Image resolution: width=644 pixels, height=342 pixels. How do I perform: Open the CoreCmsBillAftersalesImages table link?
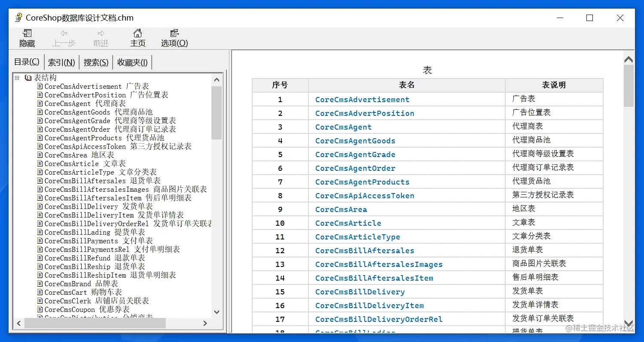[x=379, y=264]
